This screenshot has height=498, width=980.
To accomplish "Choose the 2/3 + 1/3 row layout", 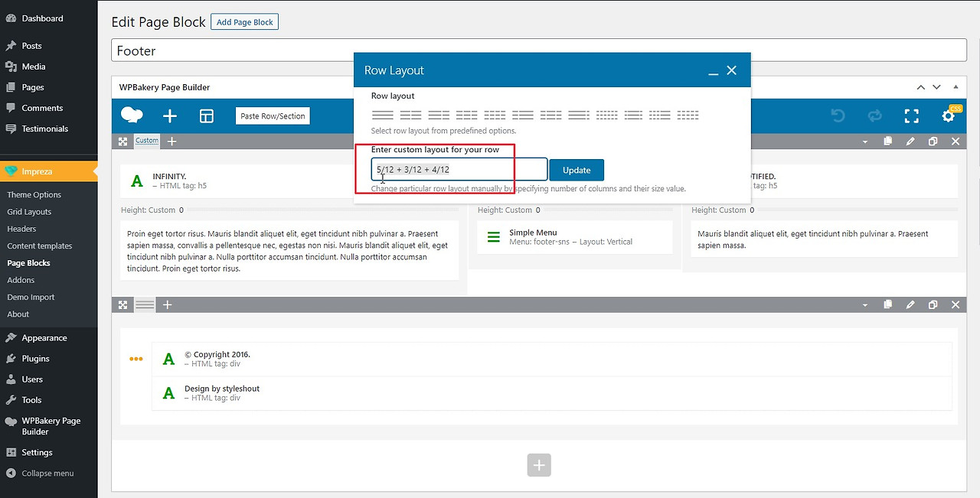I will 439,116.
